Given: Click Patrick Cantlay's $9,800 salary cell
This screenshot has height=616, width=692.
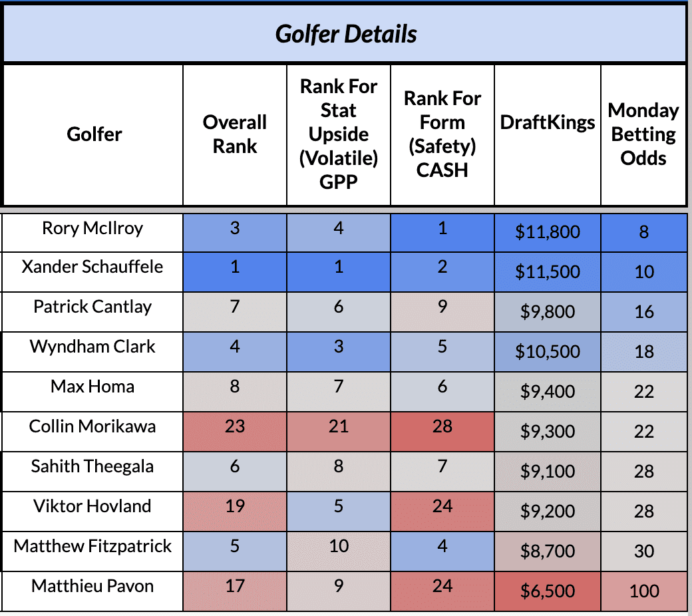Looking at the screenshot, I should point(547,312).
